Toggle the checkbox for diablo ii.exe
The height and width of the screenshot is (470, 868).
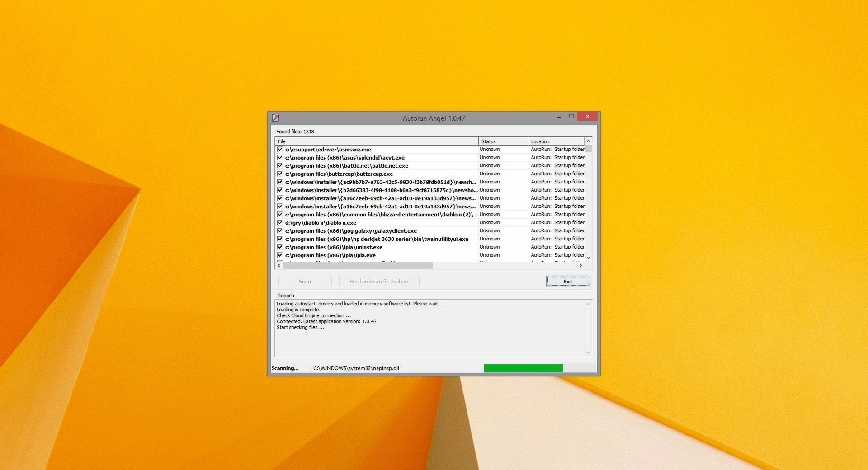click(x=280, y=222)
